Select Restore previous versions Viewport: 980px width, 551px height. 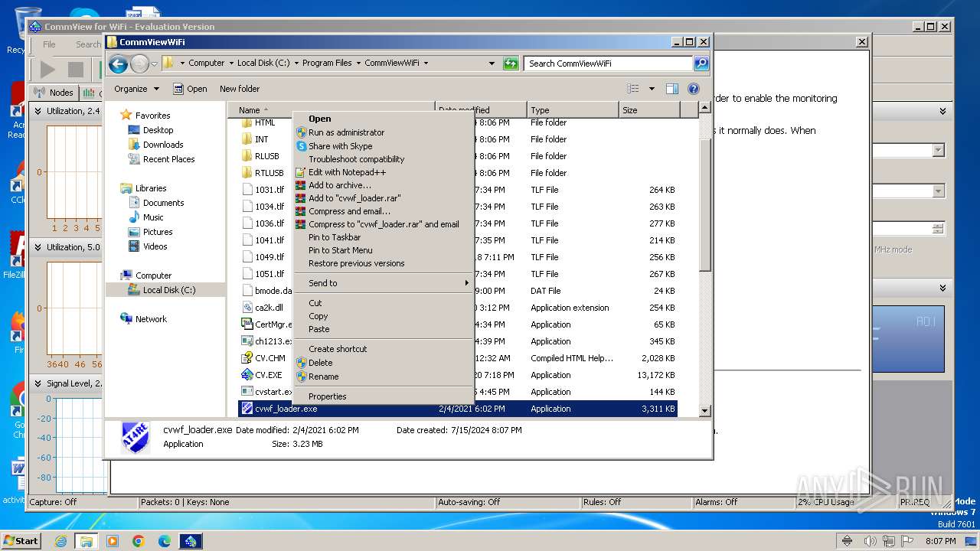point(356,263)
